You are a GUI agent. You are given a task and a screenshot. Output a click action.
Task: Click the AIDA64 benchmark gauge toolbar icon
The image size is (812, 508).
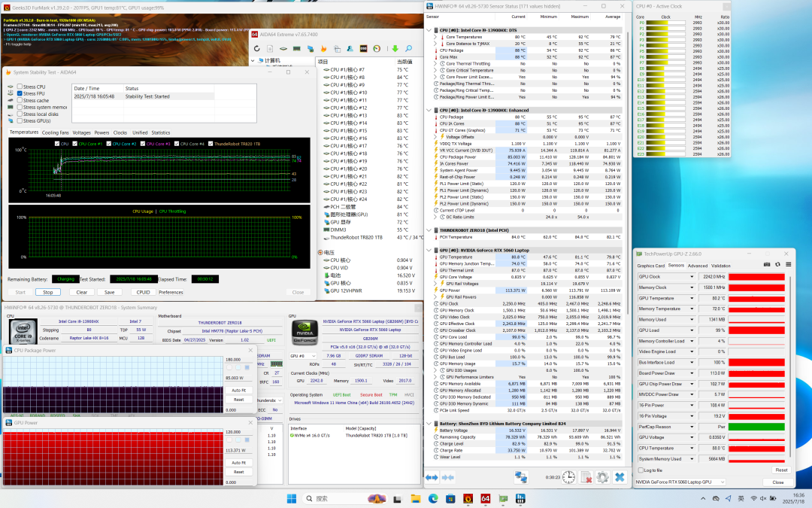[x=377, y=49]
